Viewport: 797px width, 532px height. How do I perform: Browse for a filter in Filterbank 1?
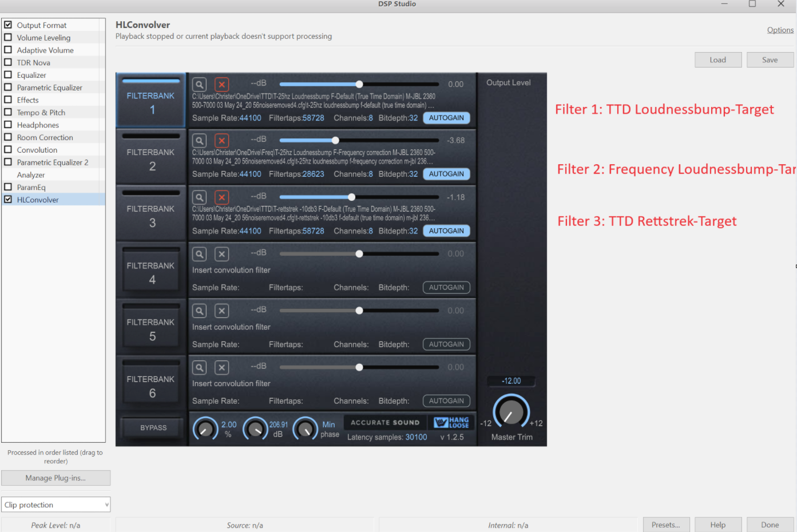(199, 85)
